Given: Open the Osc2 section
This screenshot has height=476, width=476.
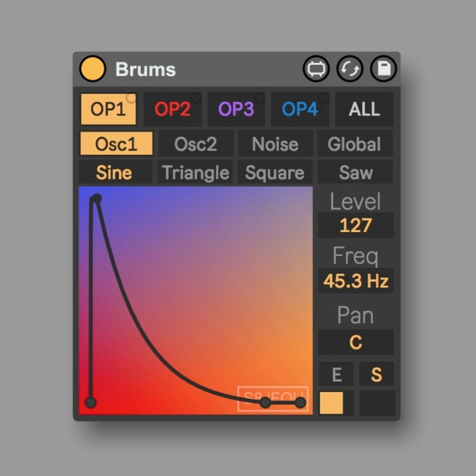Looking at the screenshot, I should point(195,144).
